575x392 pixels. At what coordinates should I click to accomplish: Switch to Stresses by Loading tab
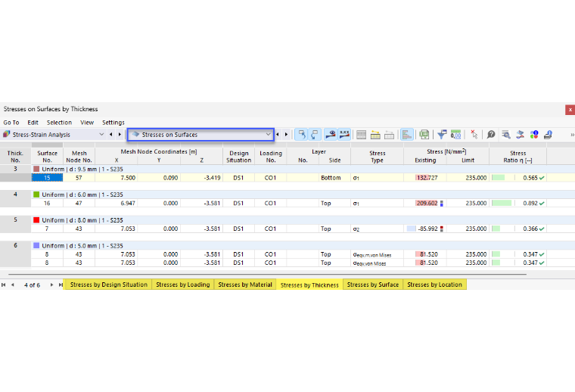click(x=182, y=285)
